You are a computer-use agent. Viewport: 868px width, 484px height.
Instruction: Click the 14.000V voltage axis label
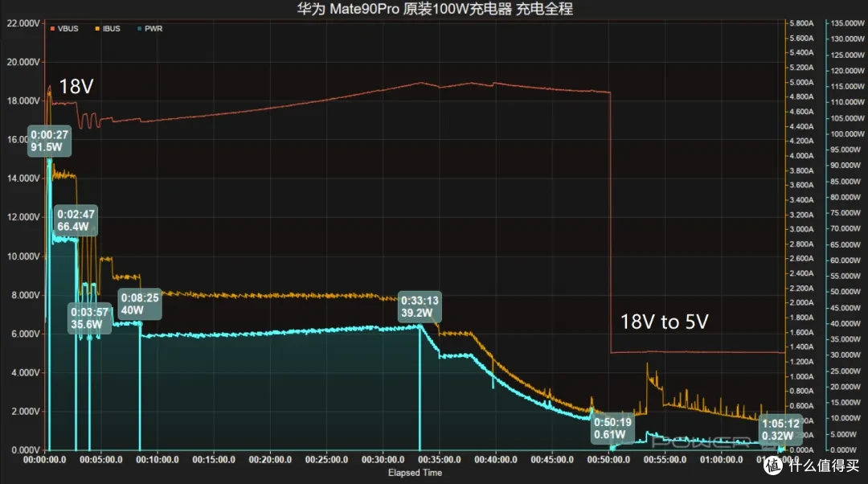point(23,178)
